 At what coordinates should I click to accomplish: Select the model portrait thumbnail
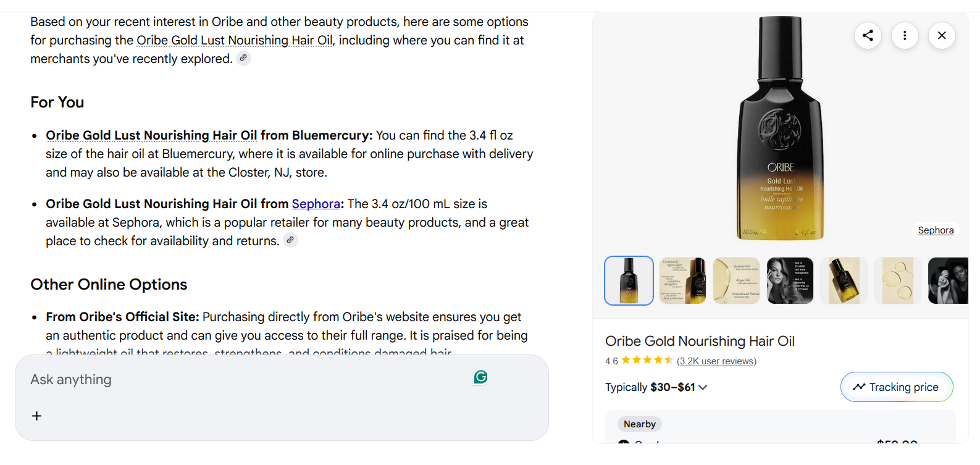point(789,280)
